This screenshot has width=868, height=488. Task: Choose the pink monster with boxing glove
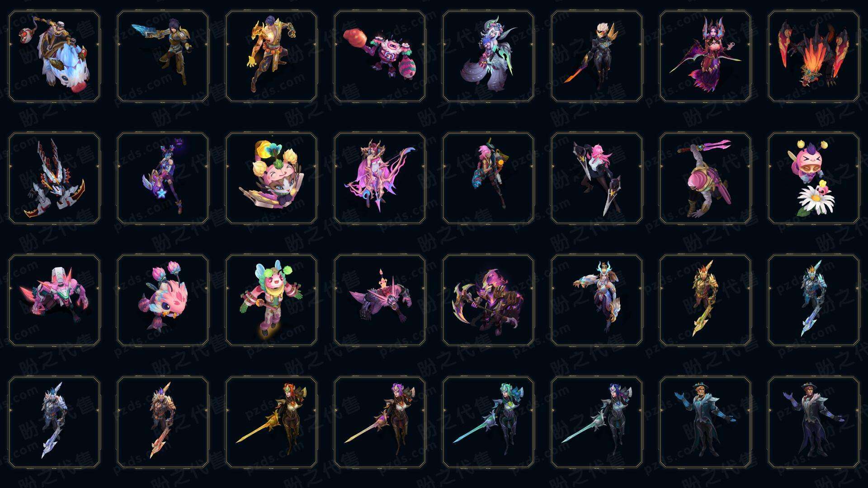pos(380,56)
